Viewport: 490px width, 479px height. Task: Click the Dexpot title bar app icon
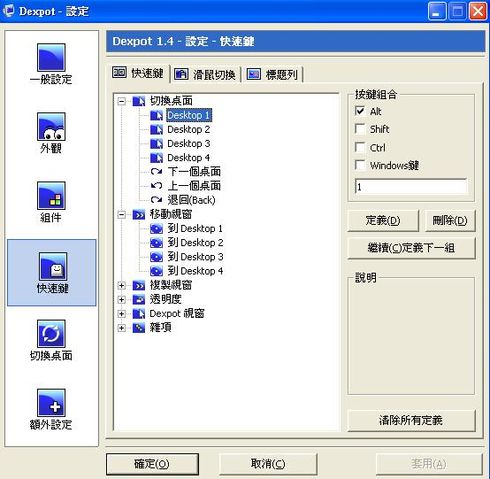click(8, 11)
